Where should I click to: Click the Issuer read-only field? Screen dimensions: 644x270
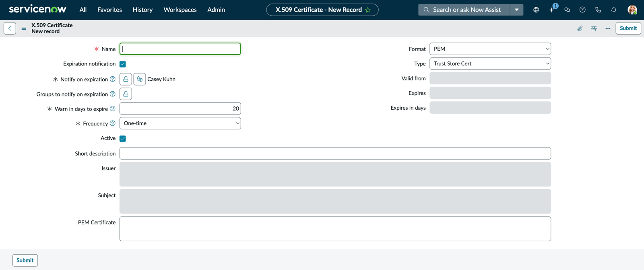(x=335, y=174)
